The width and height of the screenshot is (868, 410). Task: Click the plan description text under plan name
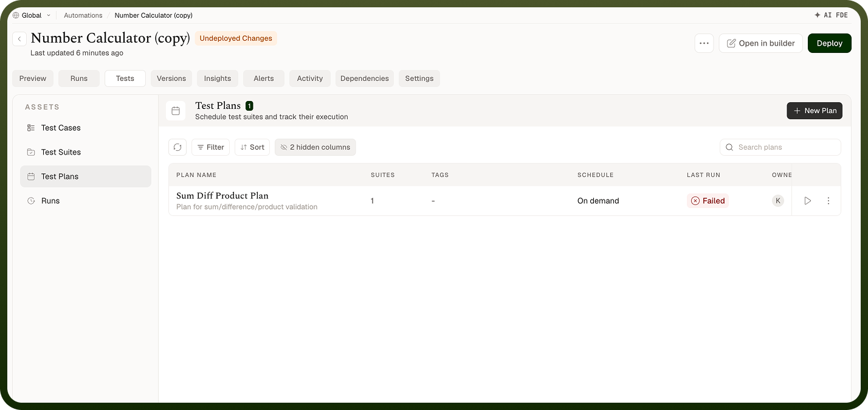247,207
